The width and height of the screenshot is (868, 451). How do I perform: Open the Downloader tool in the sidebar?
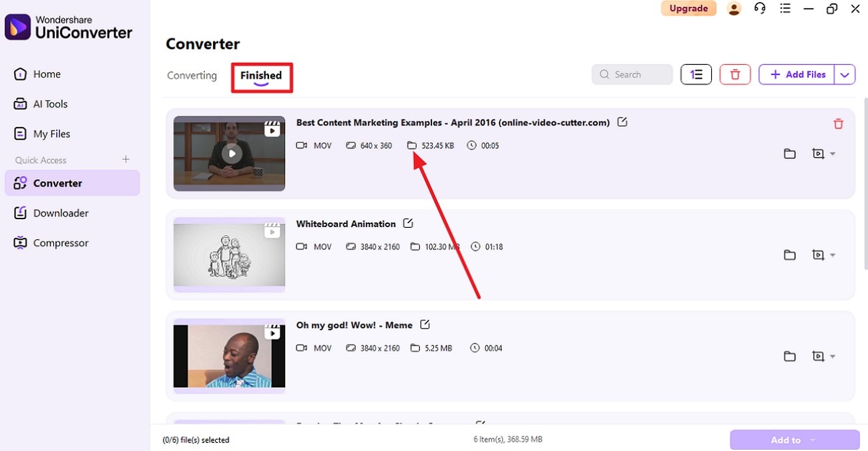[x=60, y=212]
